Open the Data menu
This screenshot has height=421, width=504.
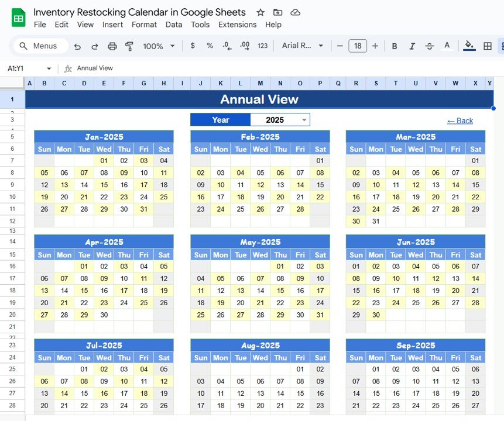[174, 25]
